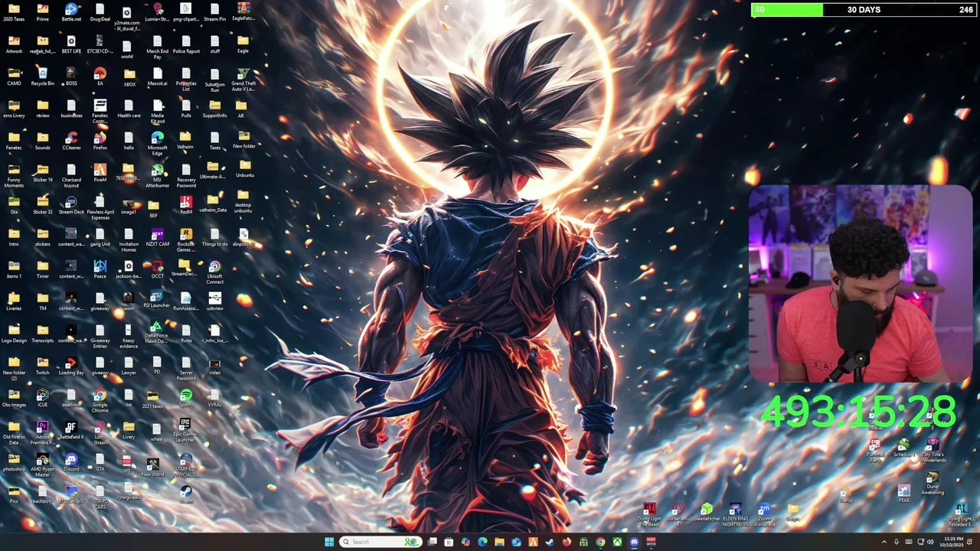
Task: Open the Icarus desktop shortcut
Action: [847, 494]
